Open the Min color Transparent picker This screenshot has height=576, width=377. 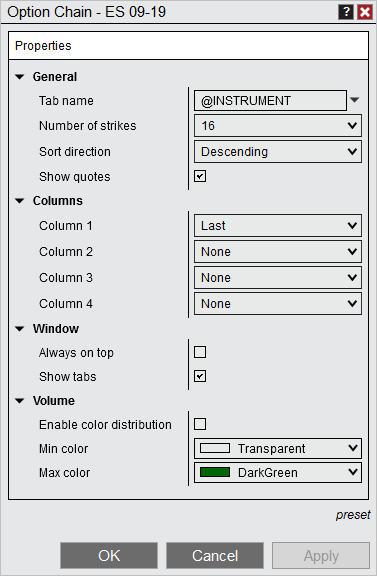278,449
